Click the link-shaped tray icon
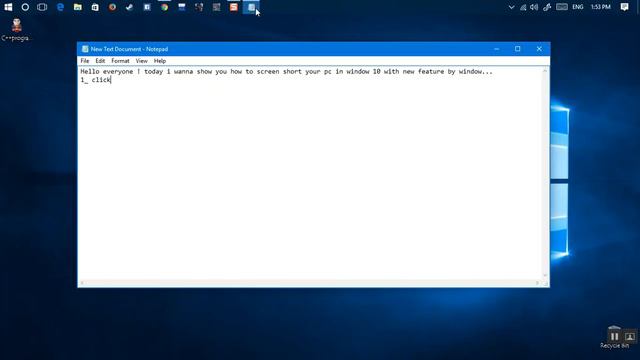The image size is (640, 360). click(x=547, y=7)
